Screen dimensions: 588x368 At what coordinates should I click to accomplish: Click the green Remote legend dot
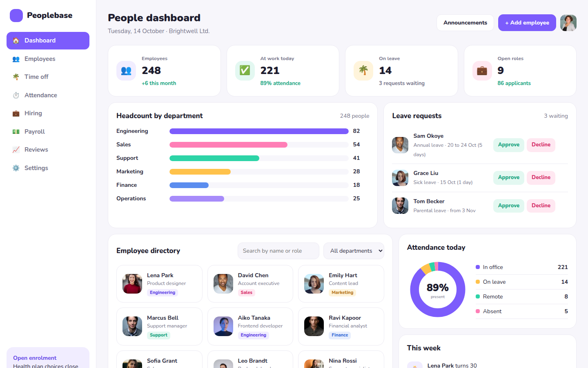(x=478, y=296)
